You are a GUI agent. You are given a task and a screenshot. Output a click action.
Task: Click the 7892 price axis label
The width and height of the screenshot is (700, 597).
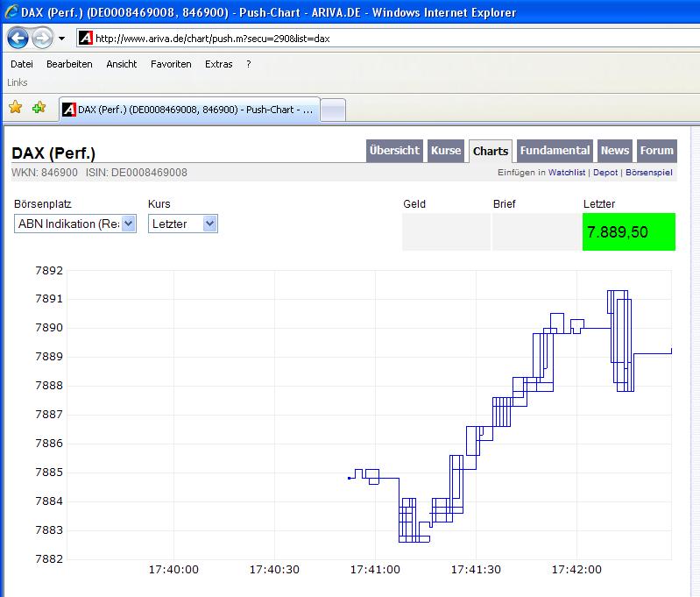point(49,271)
